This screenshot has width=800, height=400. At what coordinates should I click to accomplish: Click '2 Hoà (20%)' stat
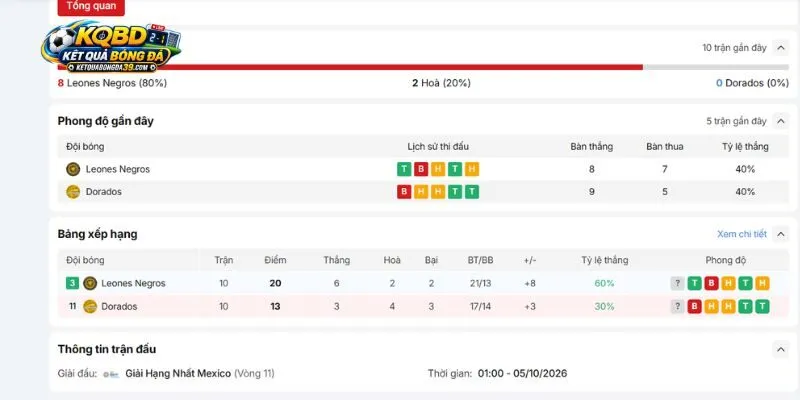pyautogui.click(x=441, y=83)
